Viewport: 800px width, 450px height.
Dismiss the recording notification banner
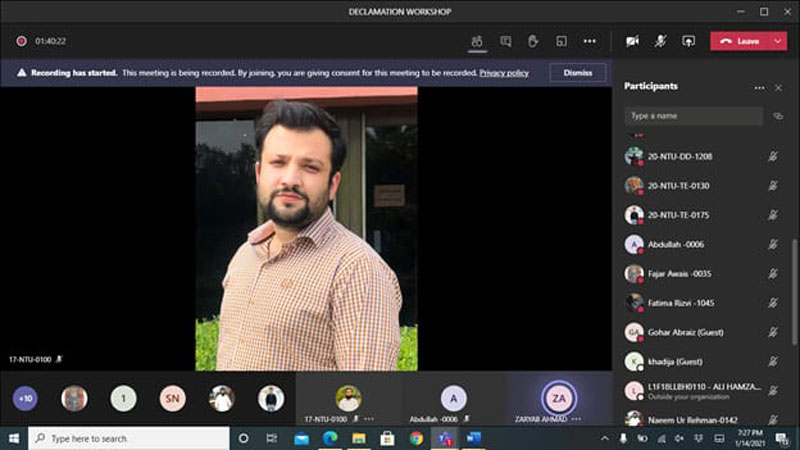pos(577,73)
